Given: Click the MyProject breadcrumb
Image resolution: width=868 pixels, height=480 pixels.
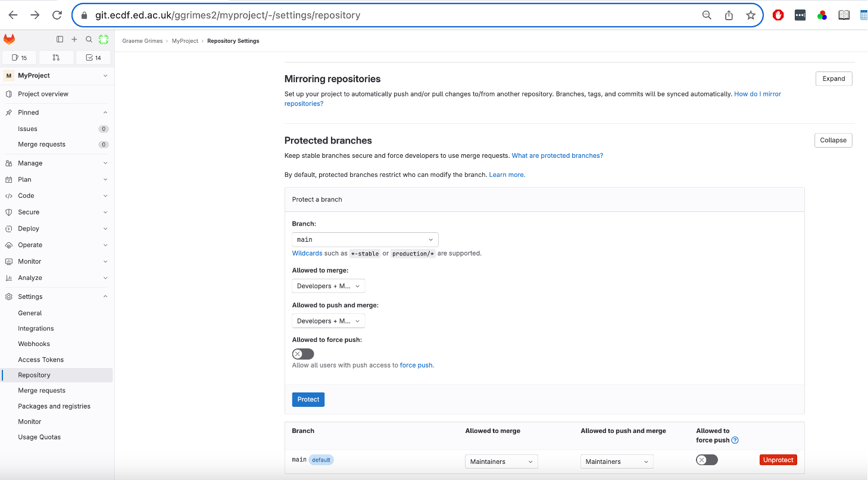Looking at the screenshot, I should [185, 41].
